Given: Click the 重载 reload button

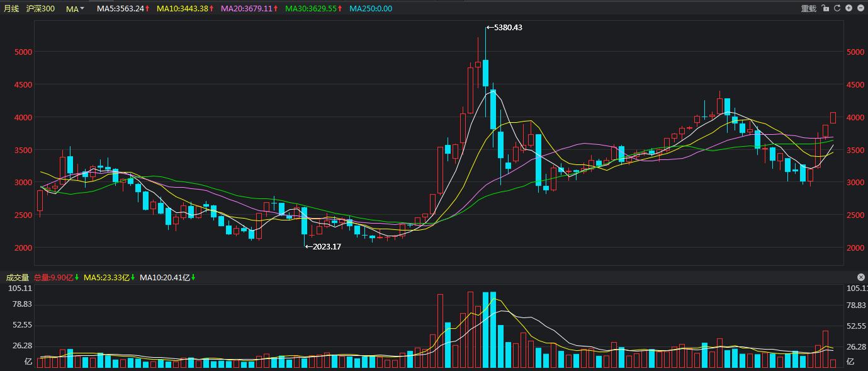Looking at the screenshot, I should 808,8.
